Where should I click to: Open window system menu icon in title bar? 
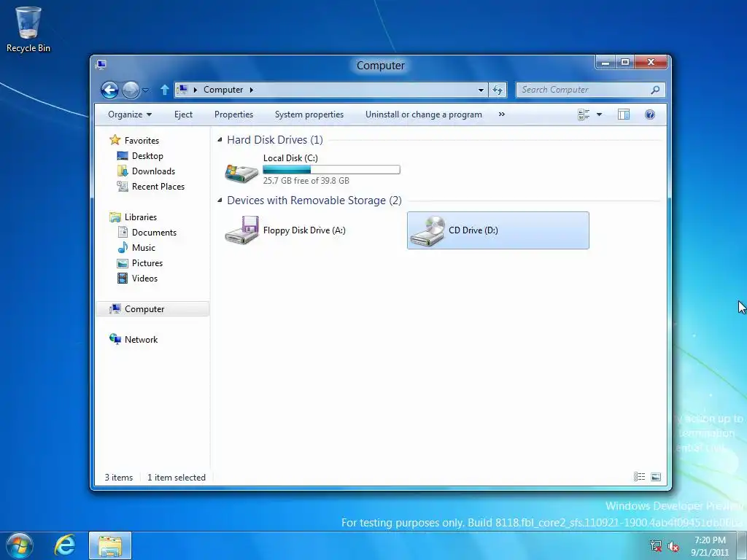pyautogui.click(x=101, y=64)
